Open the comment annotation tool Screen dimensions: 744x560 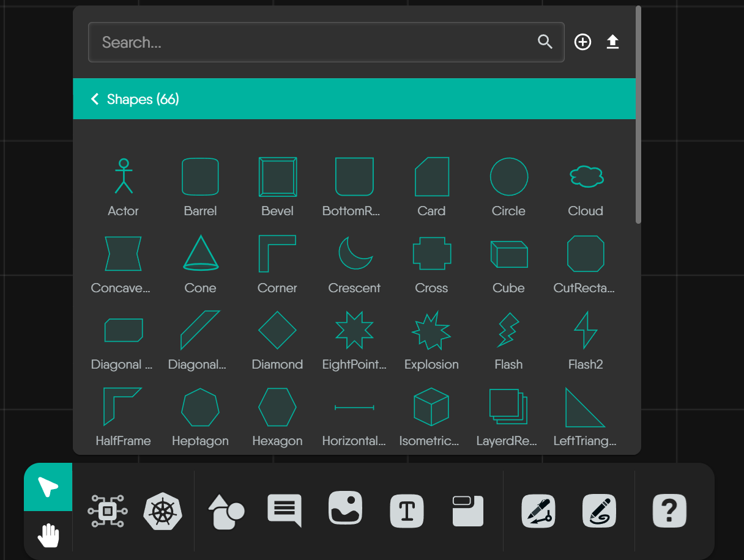(284, 512)
